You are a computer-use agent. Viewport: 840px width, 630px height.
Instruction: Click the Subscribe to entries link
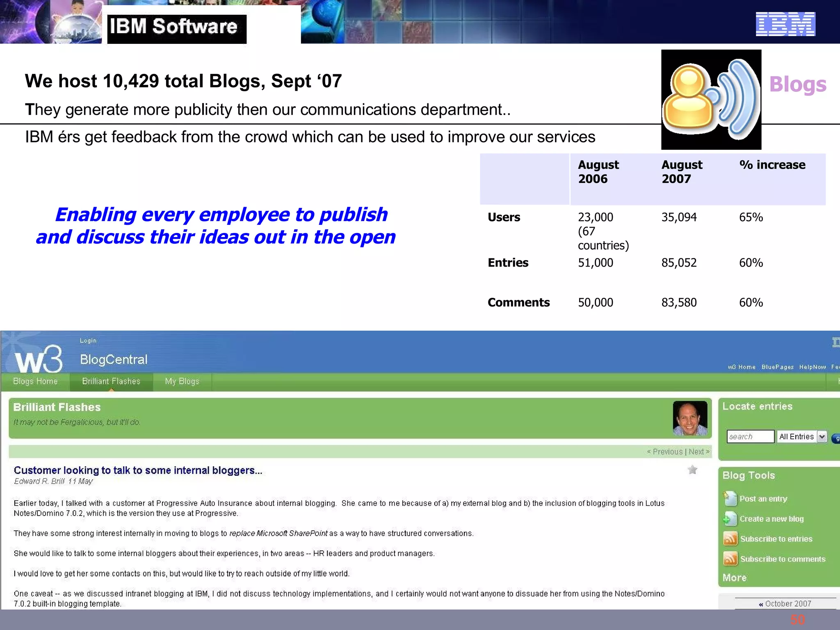point(776,539)
